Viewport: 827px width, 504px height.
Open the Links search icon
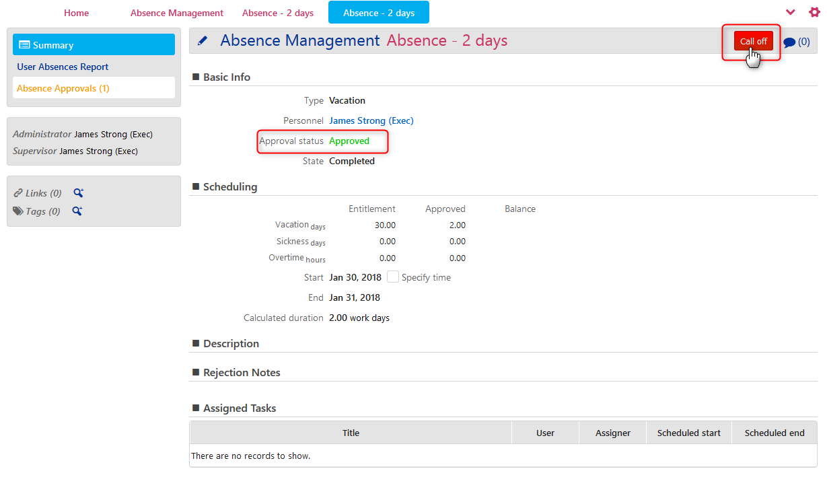click(78, 192)
